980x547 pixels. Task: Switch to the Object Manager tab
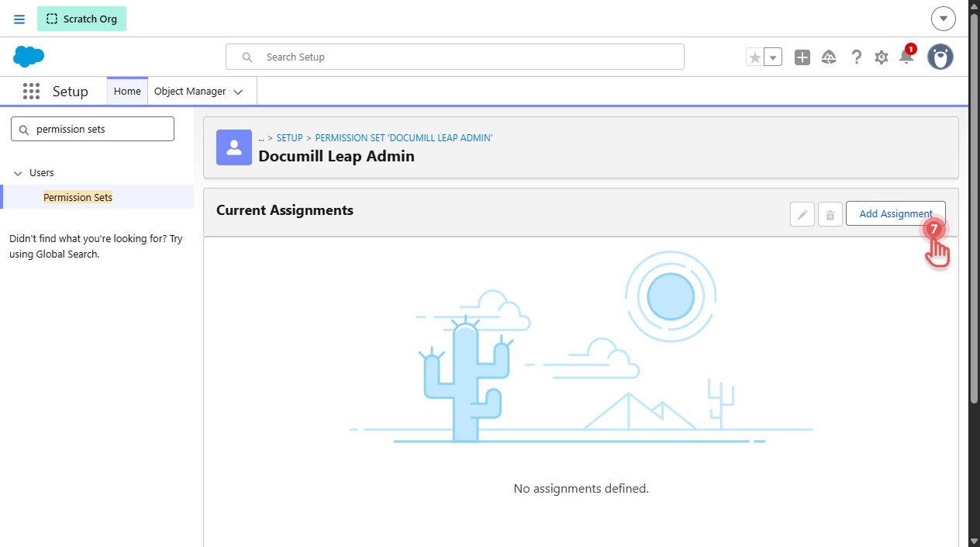(x=190, y=91)
